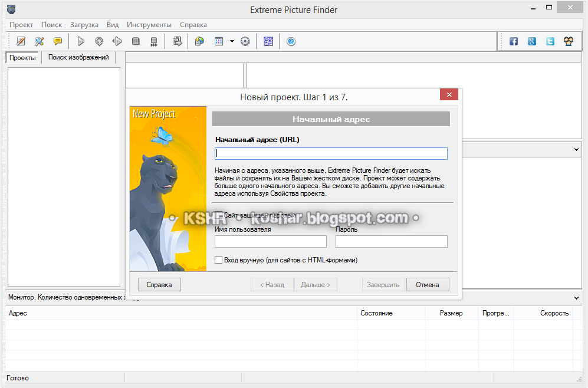This screenshot has width=588, height=388.
Task: Click the Размер column header
Action: pos(452,313)
